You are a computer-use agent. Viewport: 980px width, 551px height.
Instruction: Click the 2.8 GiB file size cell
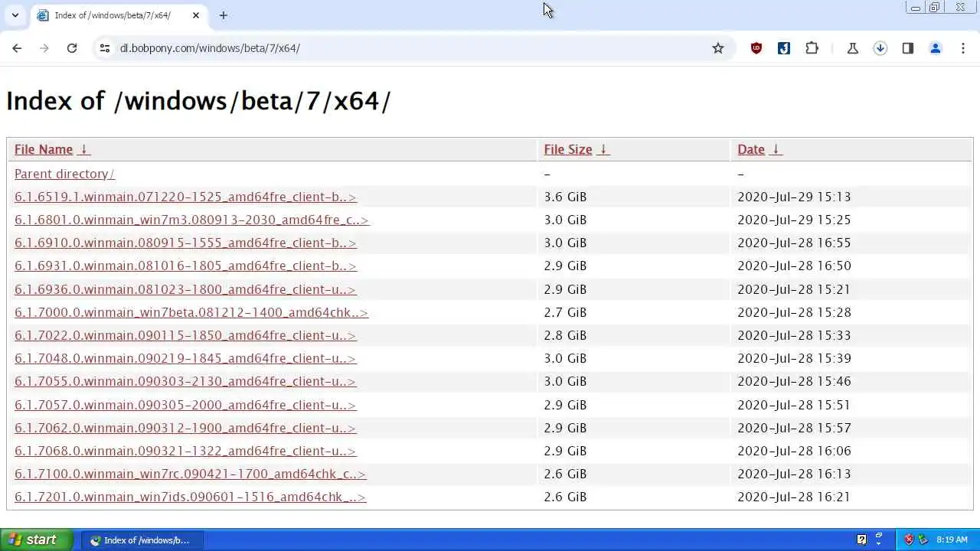565,335
